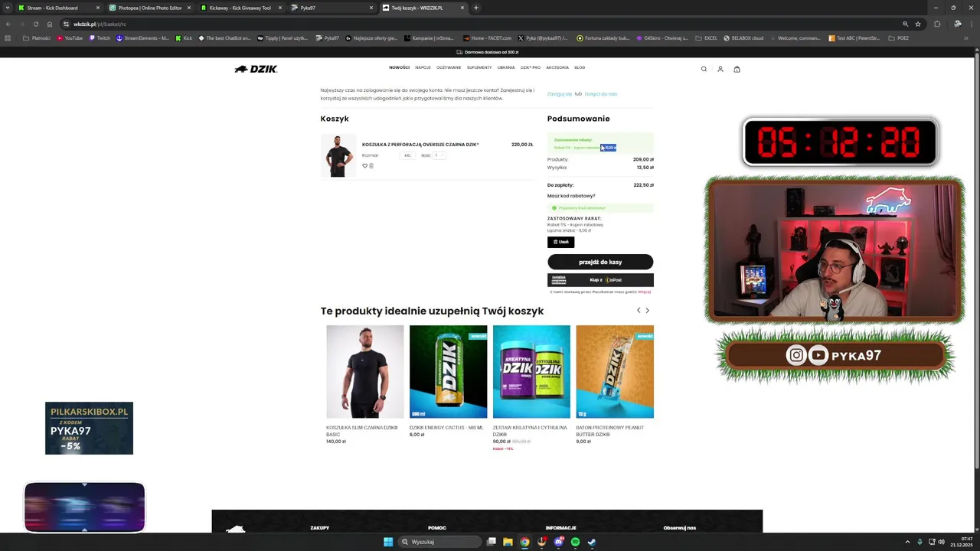Show previous recommended products arrow

pyautogui.click(x=639, y=311)
